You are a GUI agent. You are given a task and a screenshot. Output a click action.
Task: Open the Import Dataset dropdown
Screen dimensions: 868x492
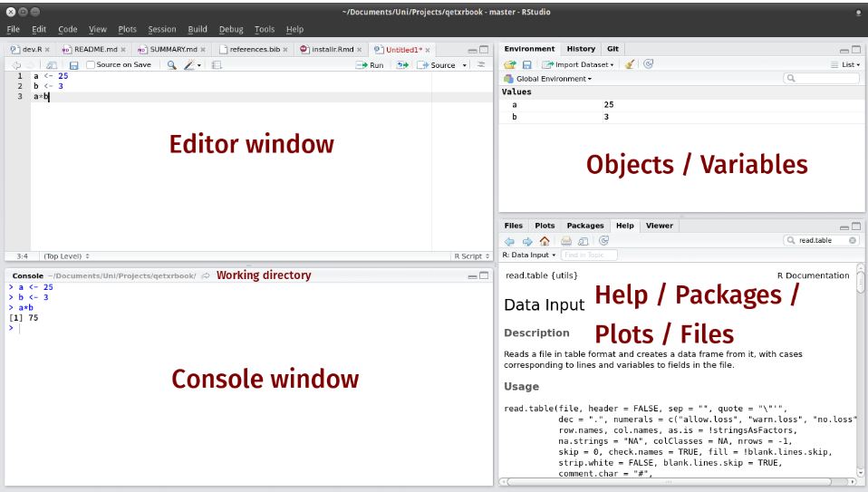click(578, 64)
